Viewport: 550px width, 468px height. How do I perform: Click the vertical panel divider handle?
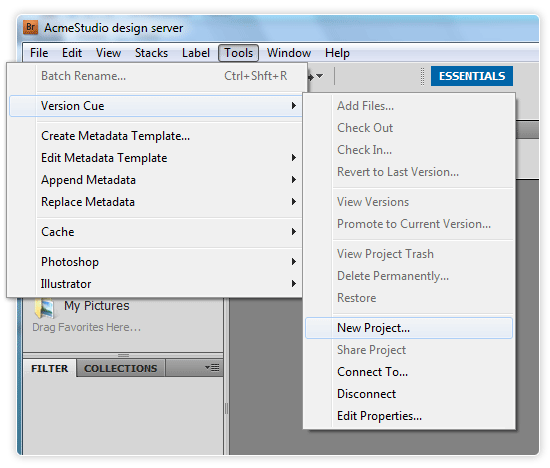tap(226, 408)
